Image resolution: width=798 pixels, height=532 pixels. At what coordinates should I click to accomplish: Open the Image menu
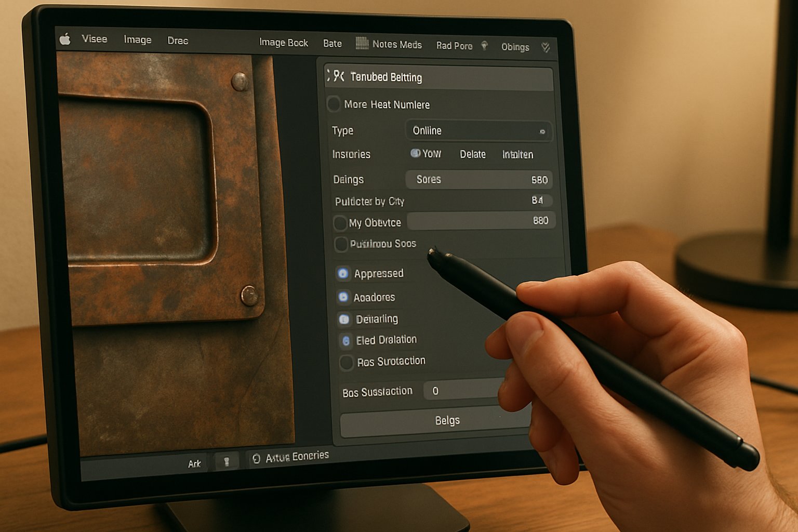coord(137,39)
